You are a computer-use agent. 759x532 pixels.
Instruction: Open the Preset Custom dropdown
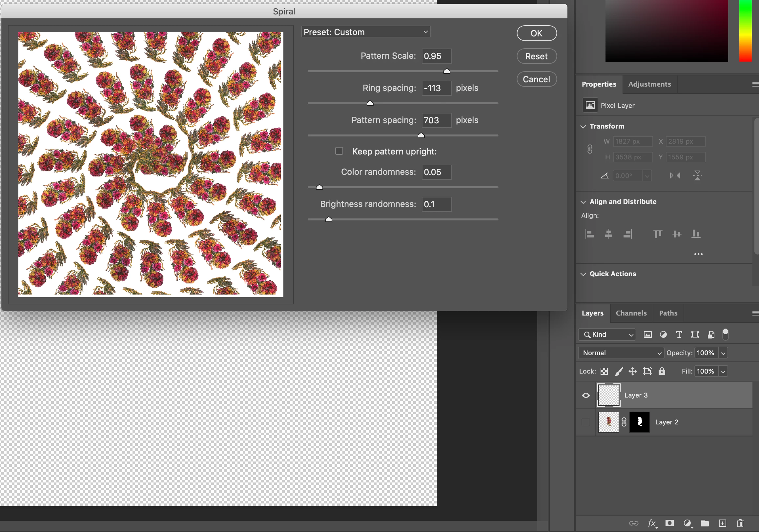pos(366,32)
